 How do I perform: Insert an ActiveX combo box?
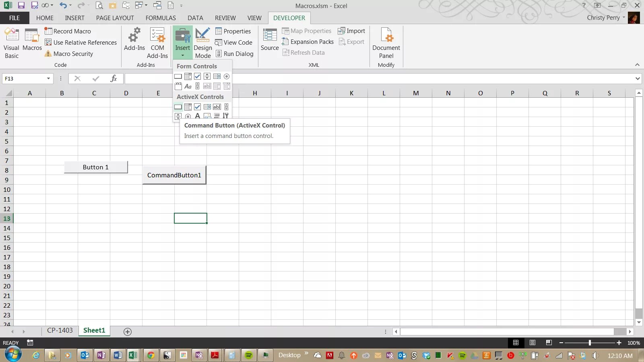coord(188,107)
